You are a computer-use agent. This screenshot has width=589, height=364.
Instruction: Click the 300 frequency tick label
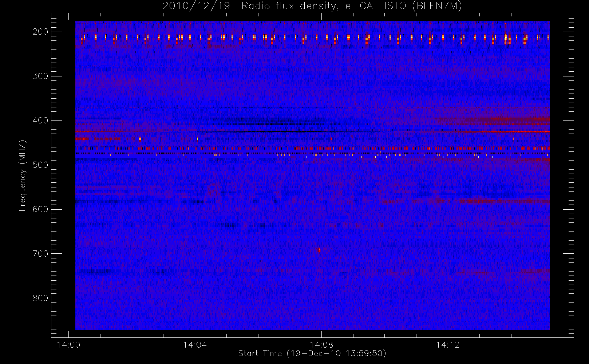(x=40, y=76)
